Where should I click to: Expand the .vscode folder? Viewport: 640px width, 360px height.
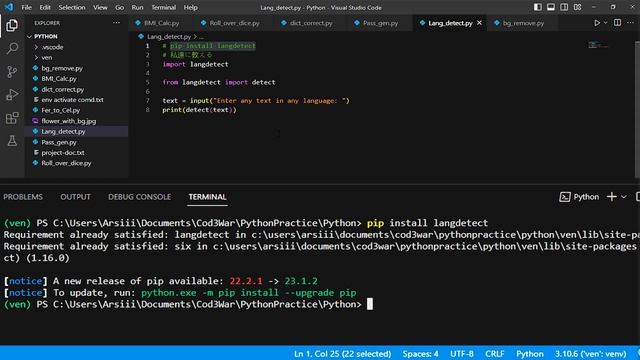tap(77, 47)
